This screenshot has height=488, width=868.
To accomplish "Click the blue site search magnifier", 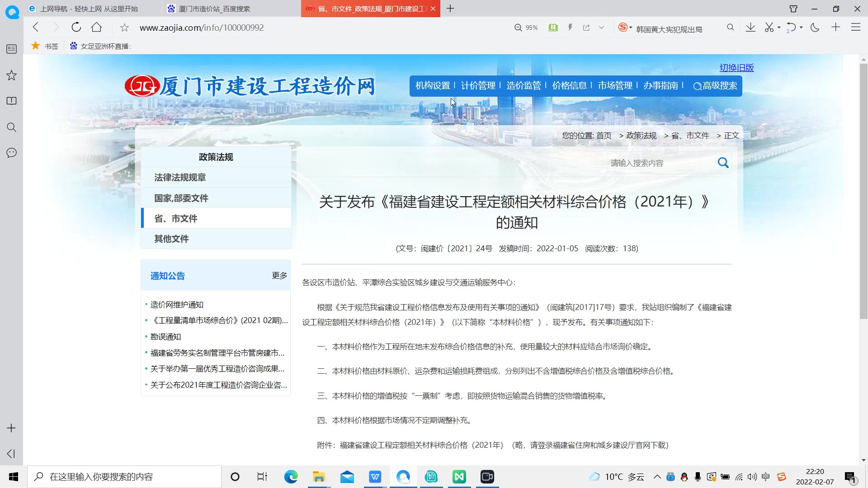I will coord(723,163).
